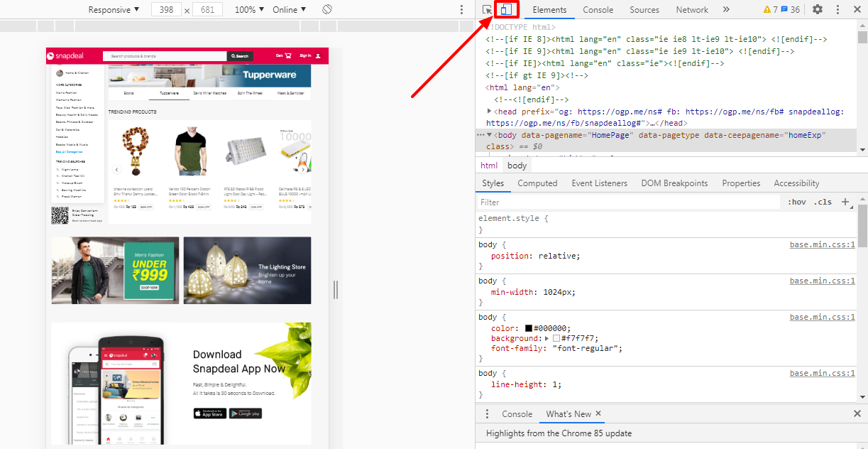Switch to the Sources tab

(x=644, y=10)
